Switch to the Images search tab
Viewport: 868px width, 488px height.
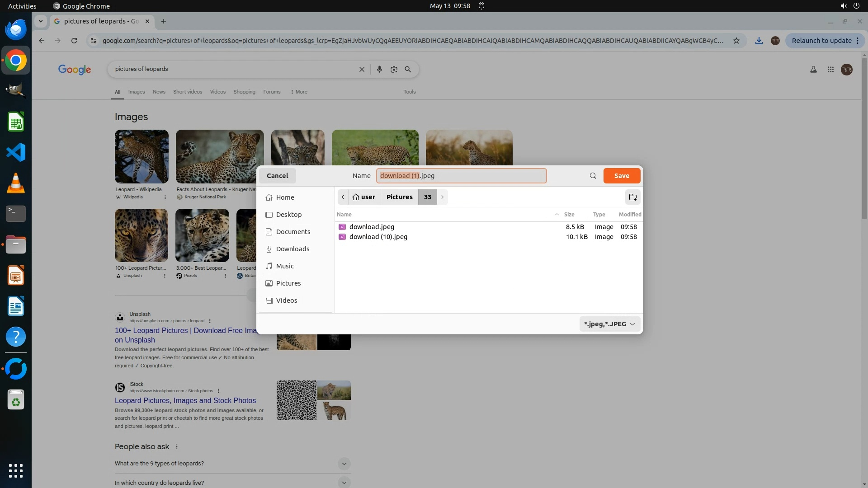tap(136, 92)
